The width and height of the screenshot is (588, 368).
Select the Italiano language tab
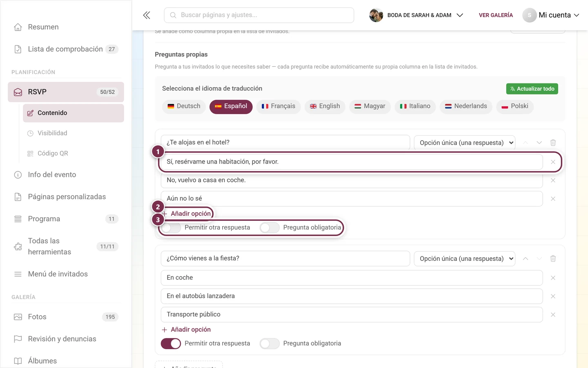[415, 106]
